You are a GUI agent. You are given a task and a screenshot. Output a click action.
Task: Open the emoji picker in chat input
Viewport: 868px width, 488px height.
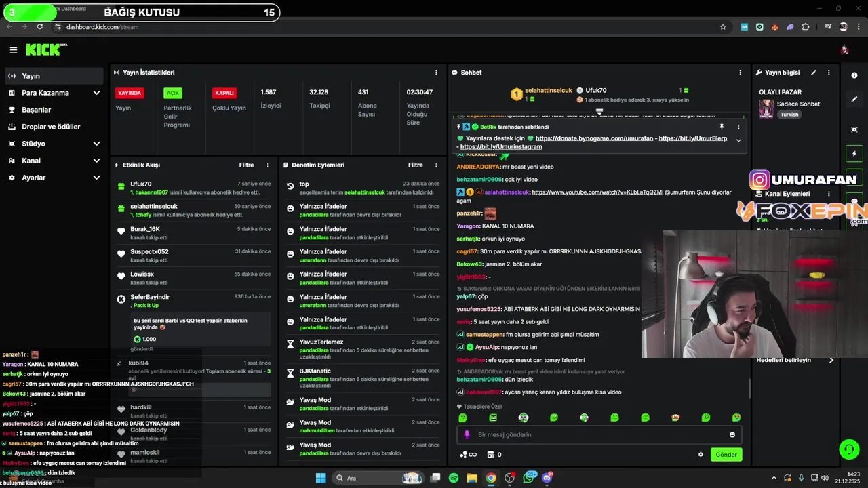(x=732, y=435)
